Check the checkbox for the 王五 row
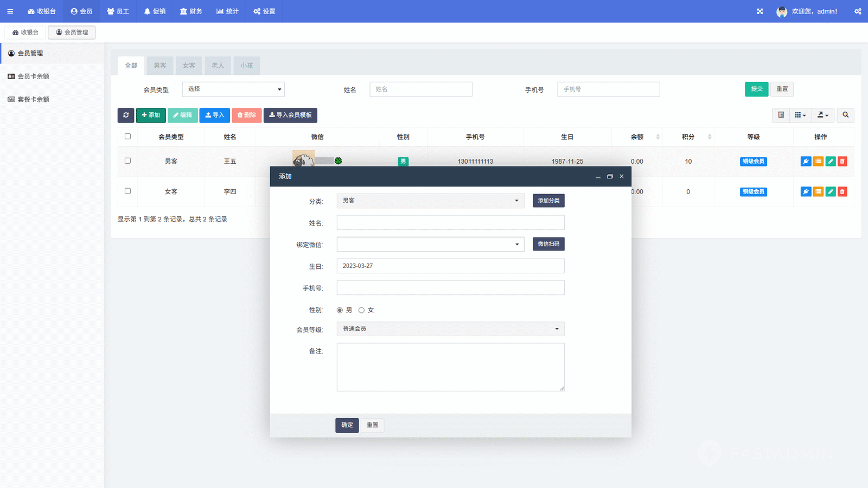The height and width of the screenshot is (488, 868). coord(127,161)
